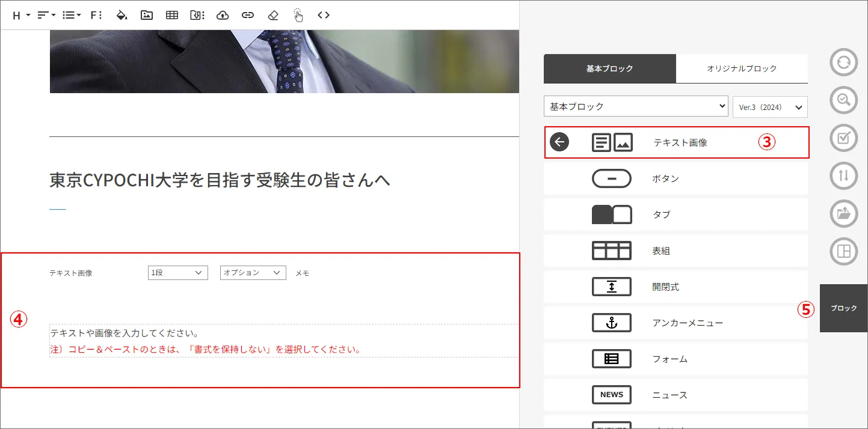Click the テキスト画像 label in the editor
The height and width of the screenshot is (429, 868).
tap(71, 273)
